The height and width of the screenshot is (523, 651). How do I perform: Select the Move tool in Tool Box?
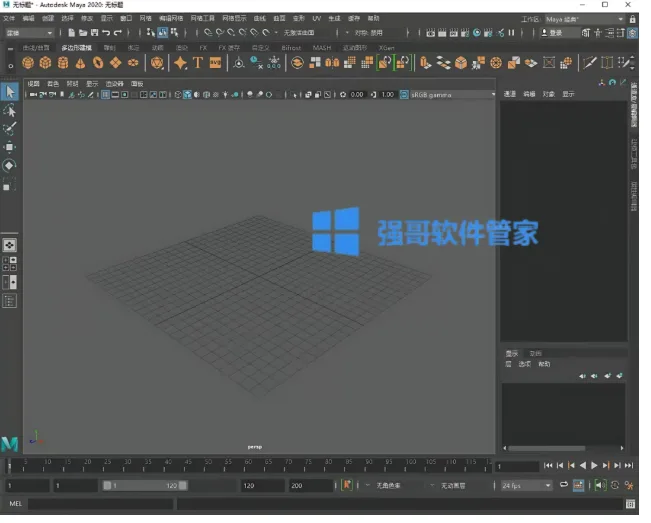[10, 147]
